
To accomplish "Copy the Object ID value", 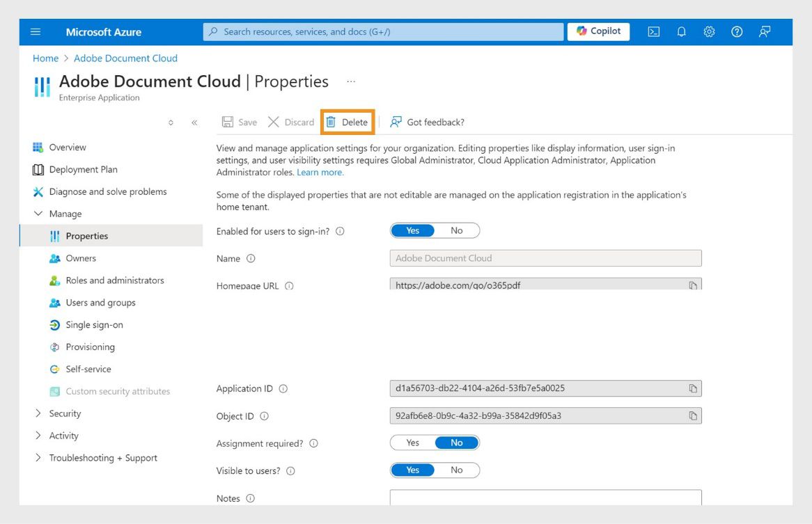I will 693,415.
